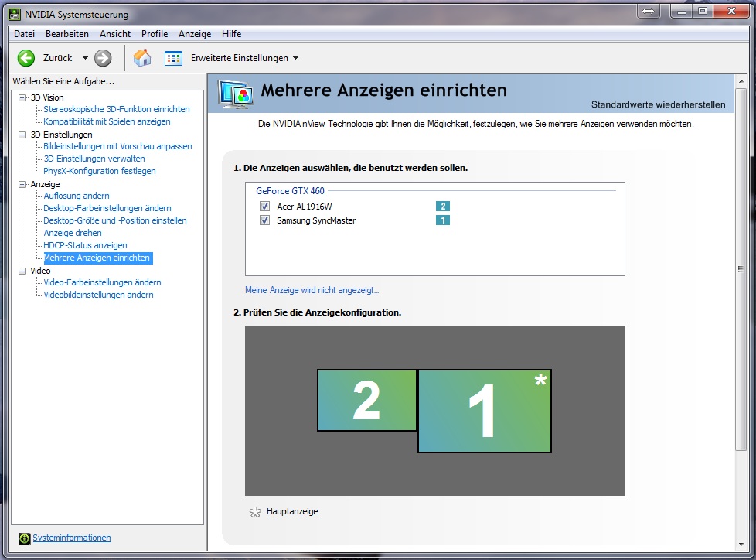Open HDCP-Status anzeigen
Screen dimensions: 756x560
85,245
